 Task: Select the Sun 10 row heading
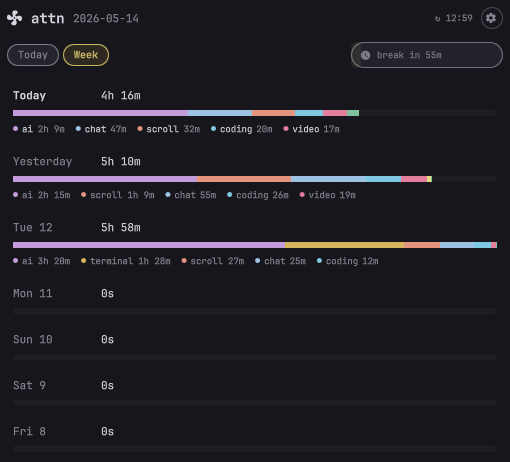coord(33,340)
